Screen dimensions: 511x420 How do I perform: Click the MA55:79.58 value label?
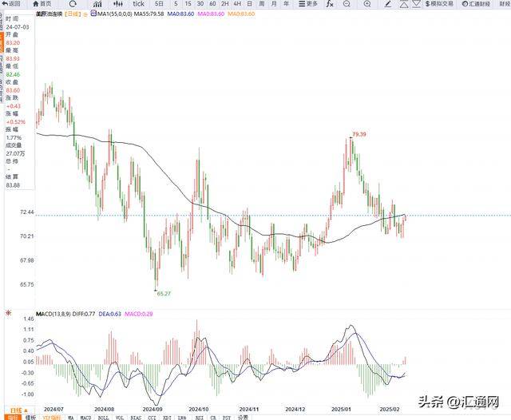coord(149,14)
